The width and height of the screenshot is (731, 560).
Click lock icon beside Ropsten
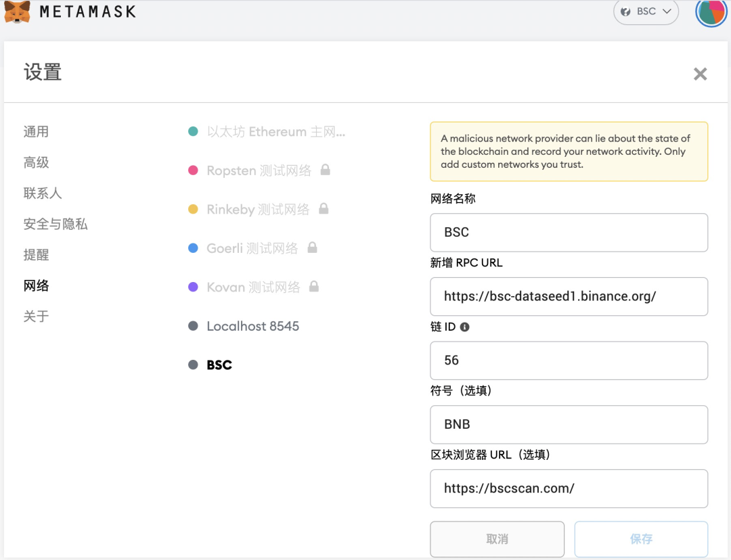pos(326,170)
